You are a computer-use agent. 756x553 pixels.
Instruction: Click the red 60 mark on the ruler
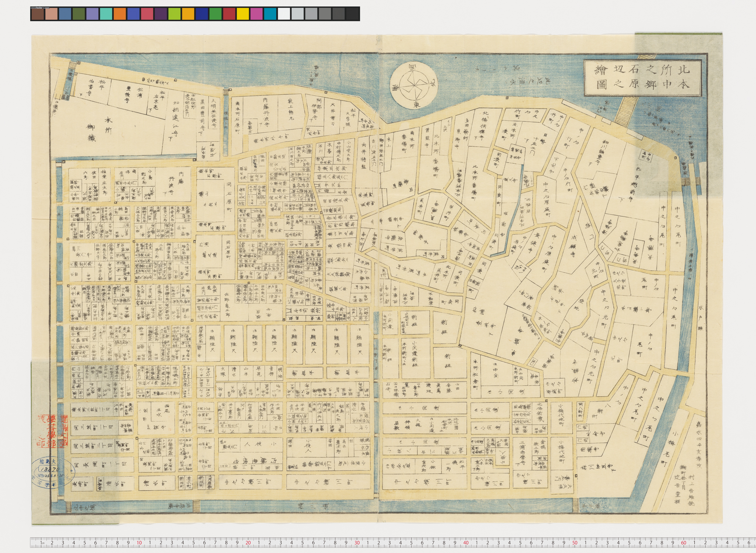click(x=683, y=543)
